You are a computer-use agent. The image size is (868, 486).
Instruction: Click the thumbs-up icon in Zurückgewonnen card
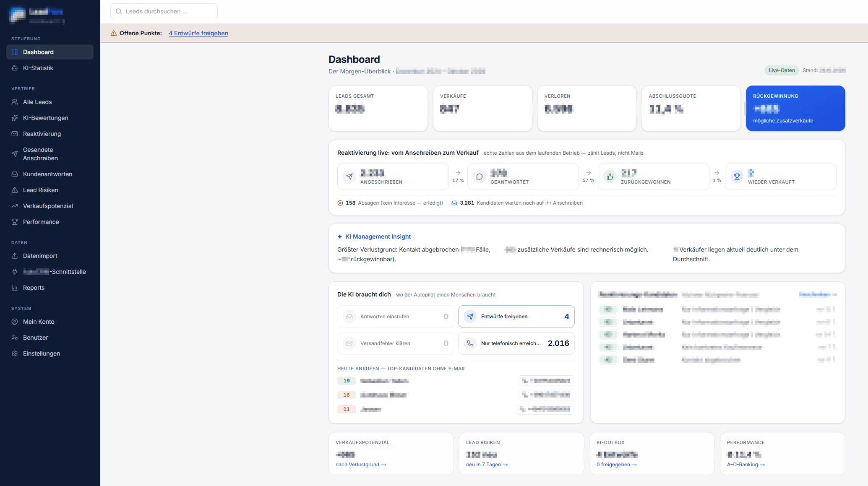610,177
